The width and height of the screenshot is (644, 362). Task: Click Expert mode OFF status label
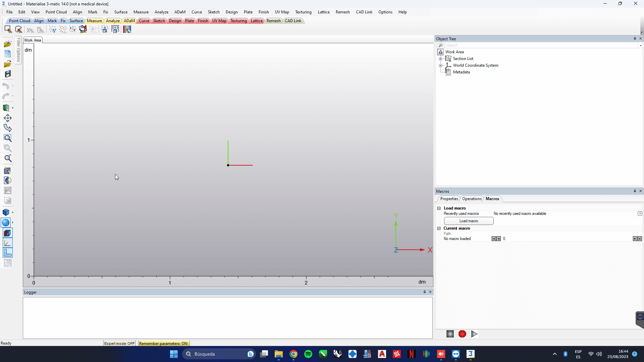click(119, 344)
